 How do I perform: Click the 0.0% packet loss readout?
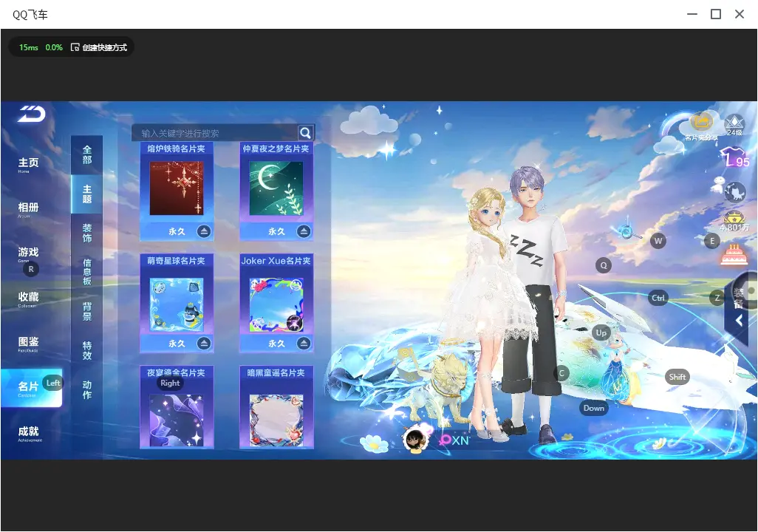pos(54,47)
